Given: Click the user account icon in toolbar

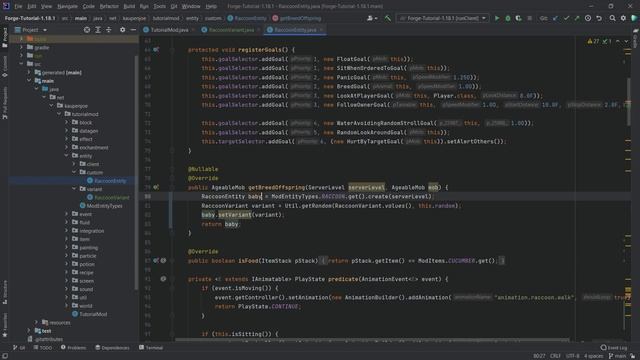Looking at the screenshot, I should tap(371, 18).
